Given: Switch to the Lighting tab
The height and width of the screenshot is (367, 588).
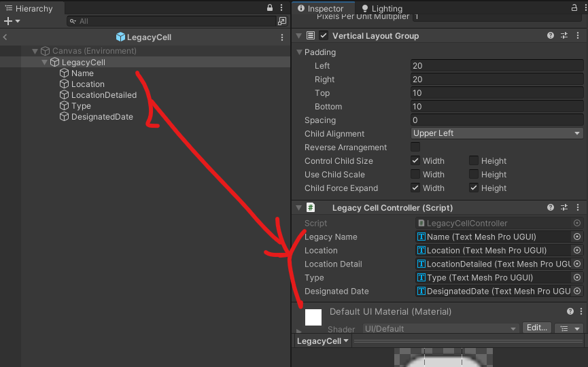Looking at the screenshot, I should [382, 8].
